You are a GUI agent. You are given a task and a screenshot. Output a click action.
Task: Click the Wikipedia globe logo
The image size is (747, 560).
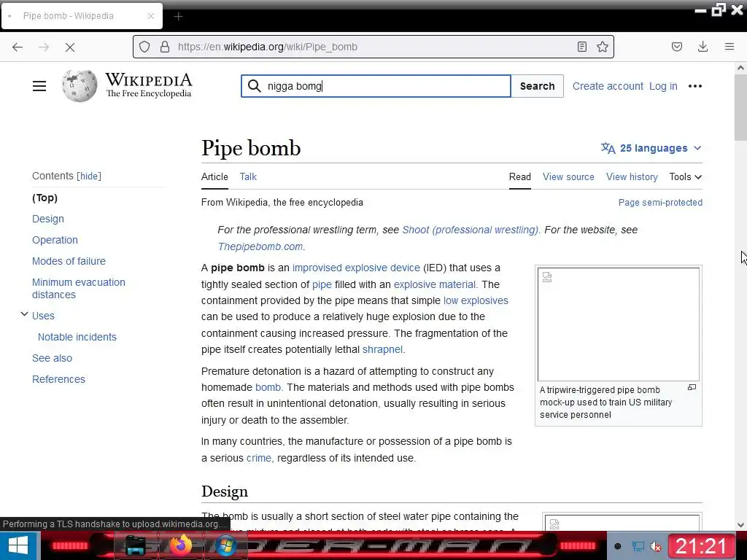[x=79, y=86]
